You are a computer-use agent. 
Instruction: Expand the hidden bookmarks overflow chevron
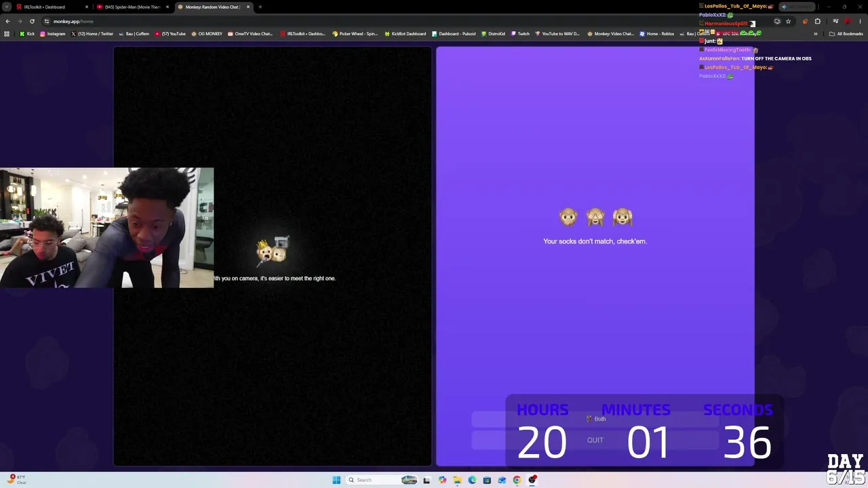(x=816, y=34)
